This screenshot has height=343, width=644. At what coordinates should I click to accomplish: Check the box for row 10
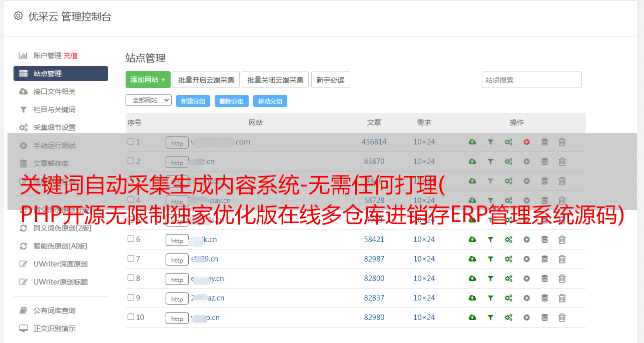tap(131, 317)
